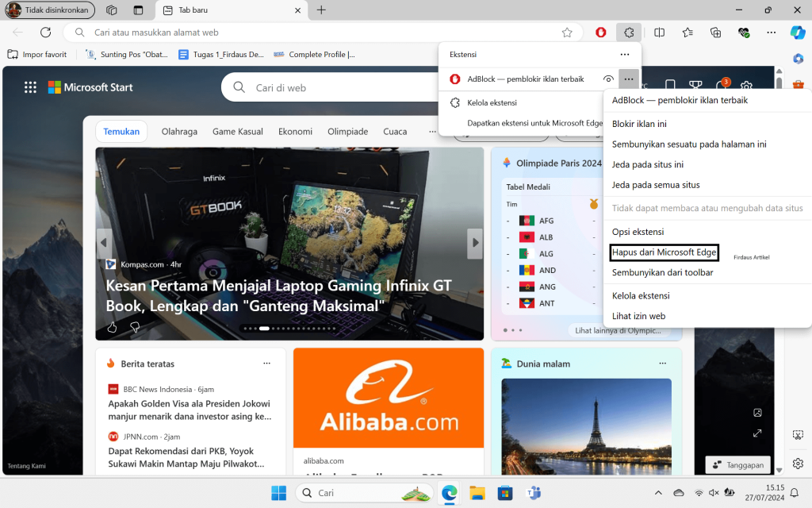Go to the next carousel slide arrow
Image resolution: width=812 pixels, height=508 pixels.
[475, 243]
